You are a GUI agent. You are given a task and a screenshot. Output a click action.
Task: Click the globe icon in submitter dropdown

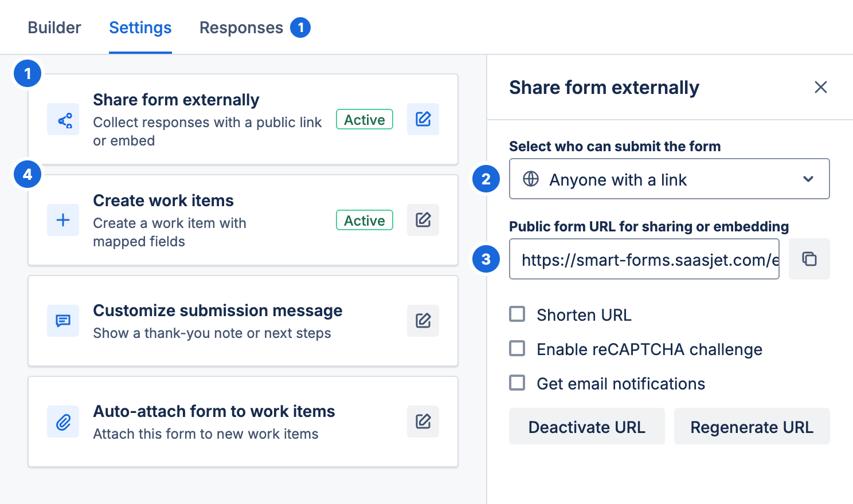point(531,179)
